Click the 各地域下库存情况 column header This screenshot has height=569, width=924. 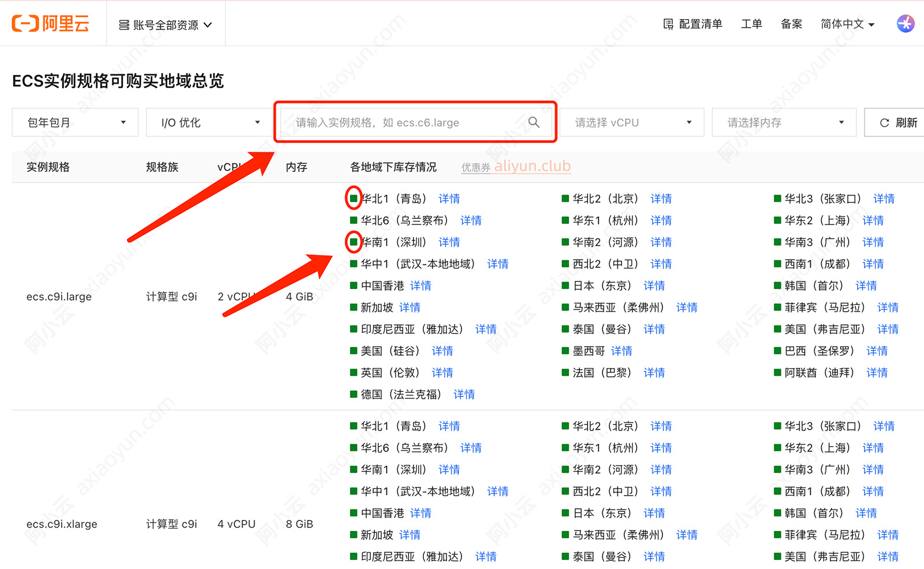pyautogui.click(x=393, y=167)
